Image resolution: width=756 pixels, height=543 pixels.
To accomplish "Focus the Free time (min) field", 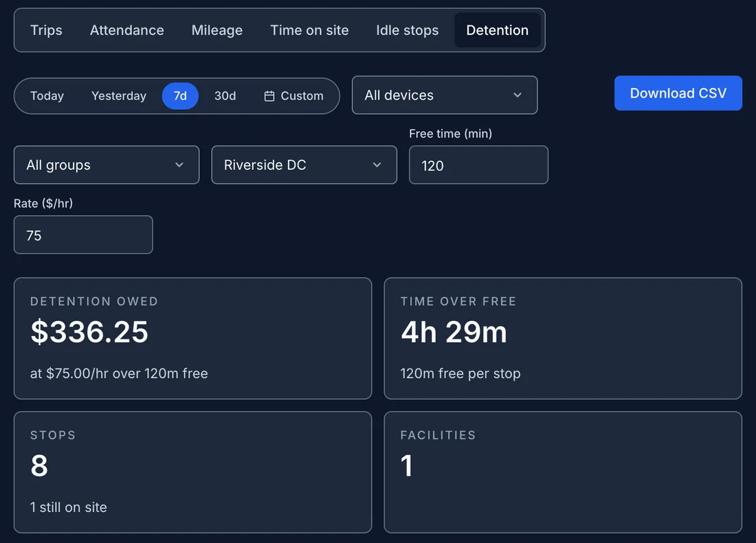I will [478, 165].
